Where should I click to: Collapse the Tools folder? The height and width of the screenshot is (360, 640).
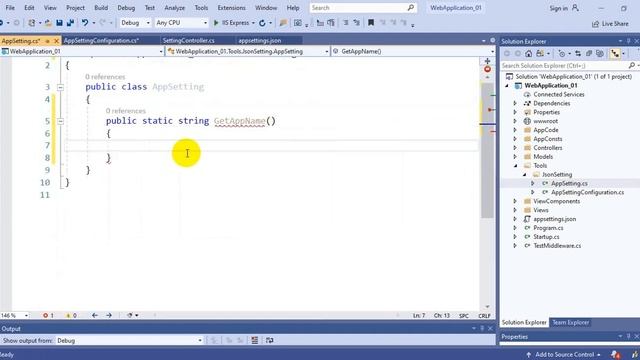click(x=515, y=166)
